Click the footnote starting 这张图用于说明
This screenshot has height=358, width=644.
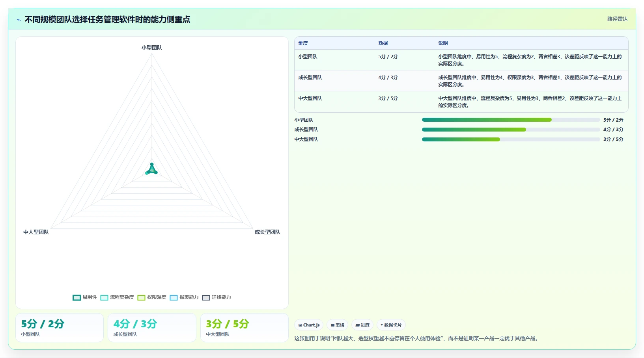417,338
